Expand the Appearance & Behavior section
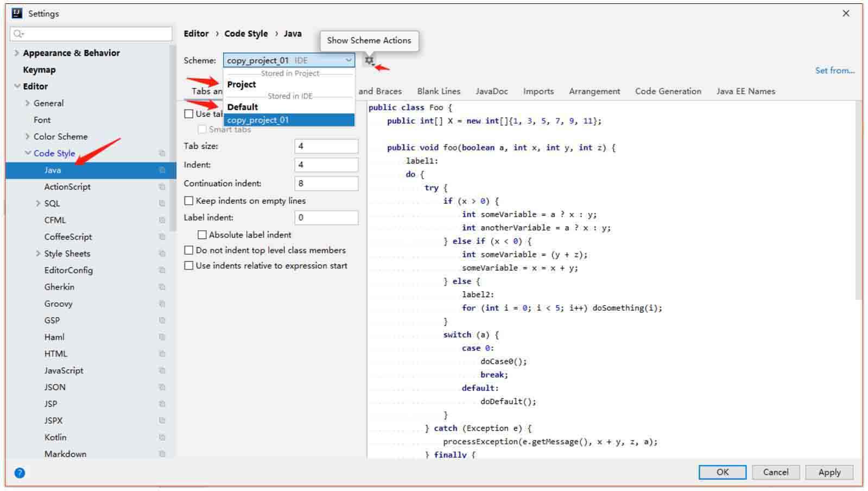This screenshot has height=491, width=868. pyautogui.click(x=17, y=53)
